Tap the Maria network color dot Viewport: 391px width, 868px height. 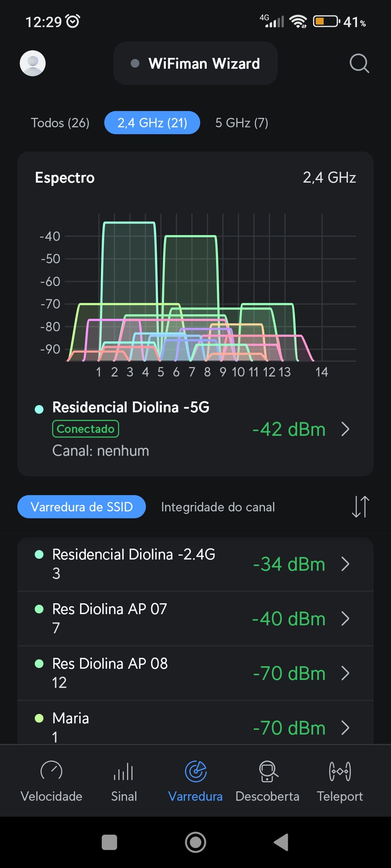tap(39, 718)
